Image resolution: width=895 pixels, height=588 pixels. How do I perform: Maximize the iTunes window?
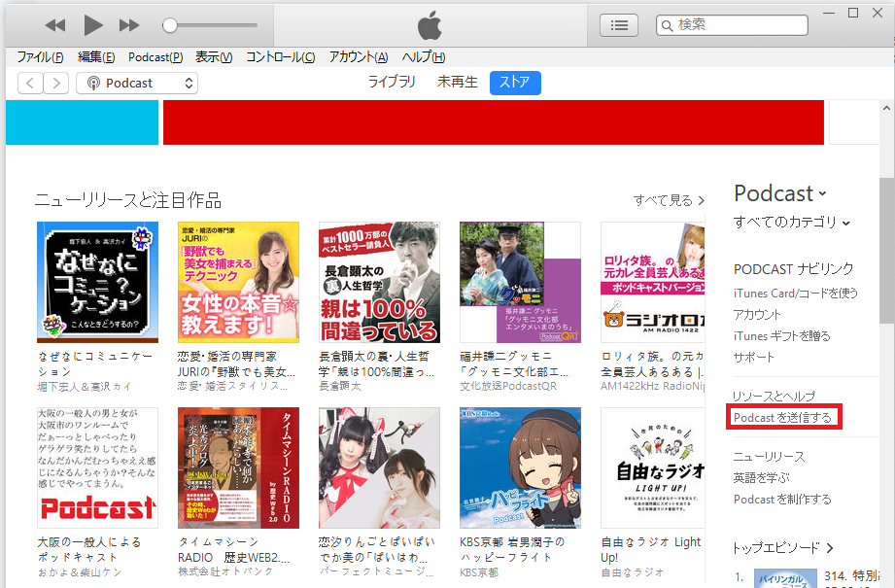[x=853, y=14]
